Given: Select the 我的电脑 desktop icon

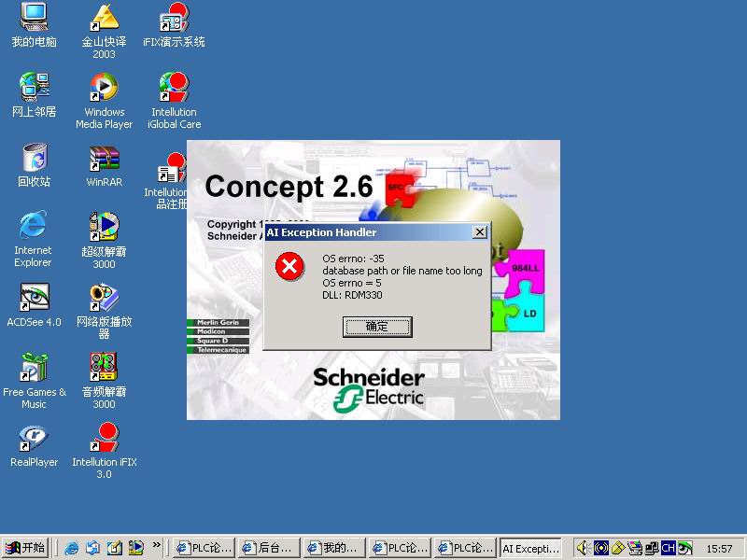Looking at the screenshot, I should click(34, 25).
